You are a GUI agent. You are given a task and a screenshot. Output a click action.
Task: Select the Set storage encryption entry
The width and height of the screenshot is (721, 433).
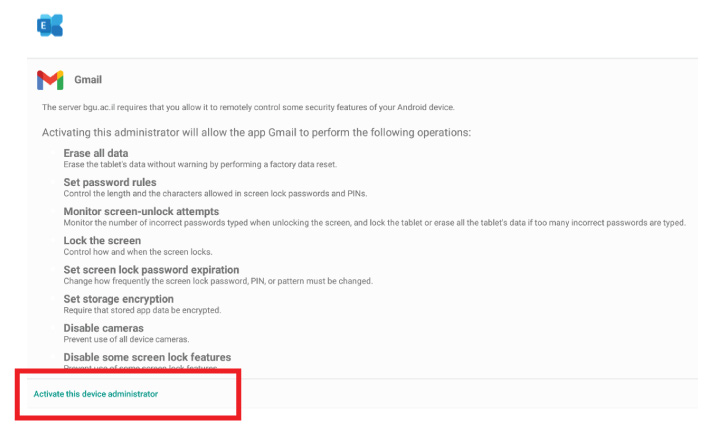(x=119, y=299)
